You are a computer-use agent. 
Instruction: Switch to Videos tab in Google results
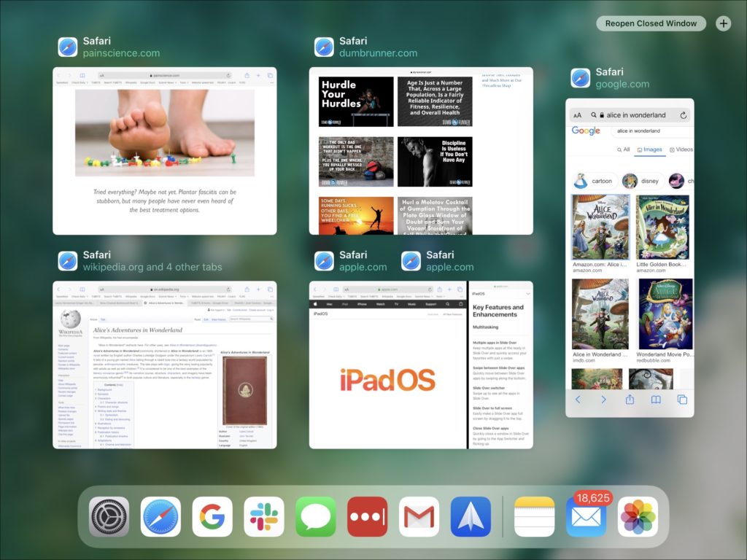(680, 149)
